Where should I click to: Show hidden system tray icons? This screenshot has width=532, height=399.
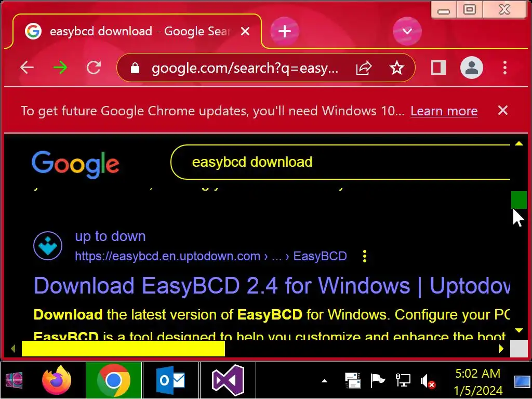coord(324,381)
